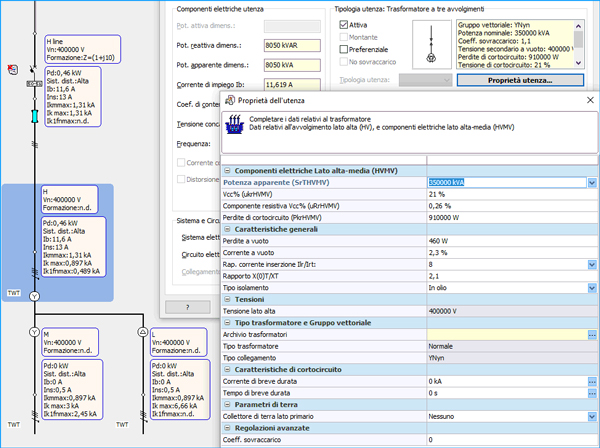Collapse Parametri di terra section
This screenshot has height=448, width=600.
tap(227, 405)
